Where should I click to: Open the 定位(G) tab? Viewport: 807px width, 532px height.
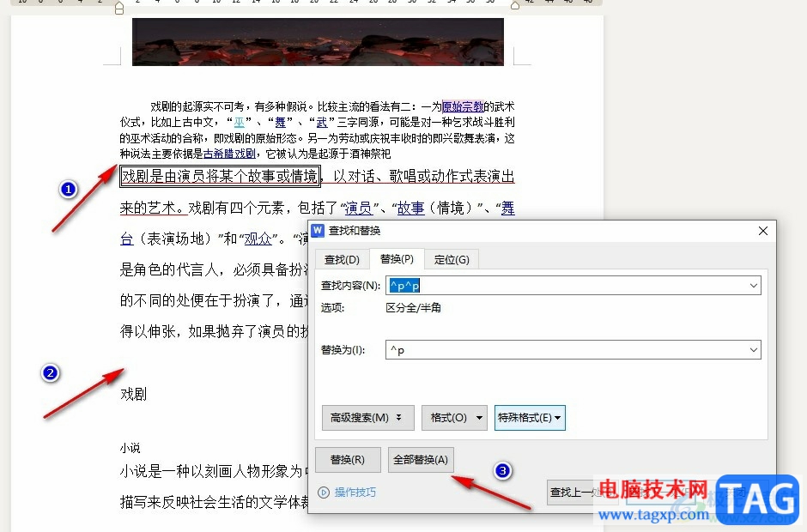coord(452,259)
